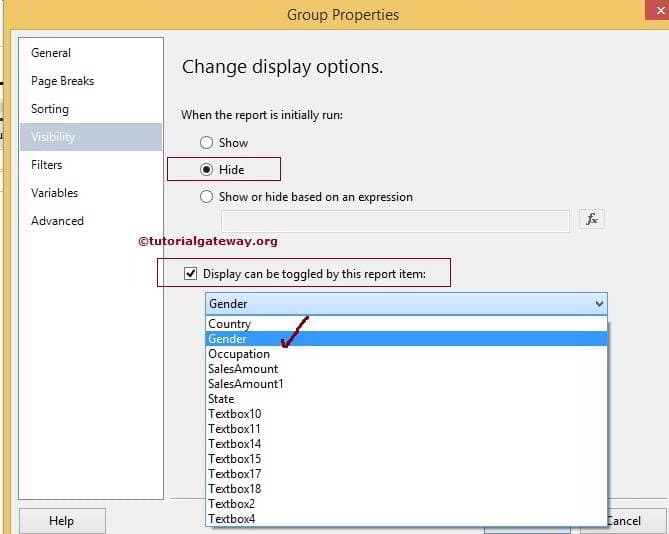Viewport: 669px width, 534px height.
Task: Choose Show or hide based on an expression
Action: coord(207,197)
